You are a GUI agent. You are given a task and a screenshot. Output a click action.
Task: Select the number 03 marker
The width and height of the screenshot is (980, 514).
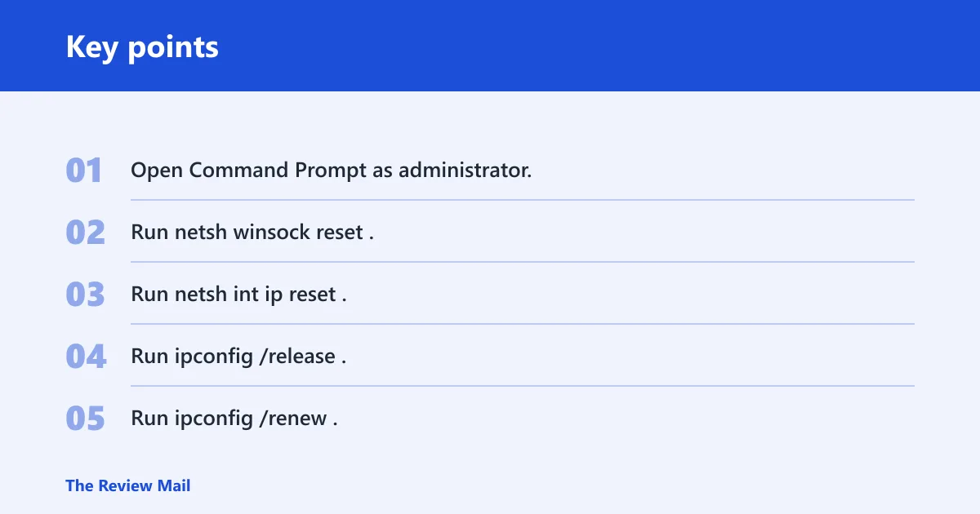pos(86,295)
